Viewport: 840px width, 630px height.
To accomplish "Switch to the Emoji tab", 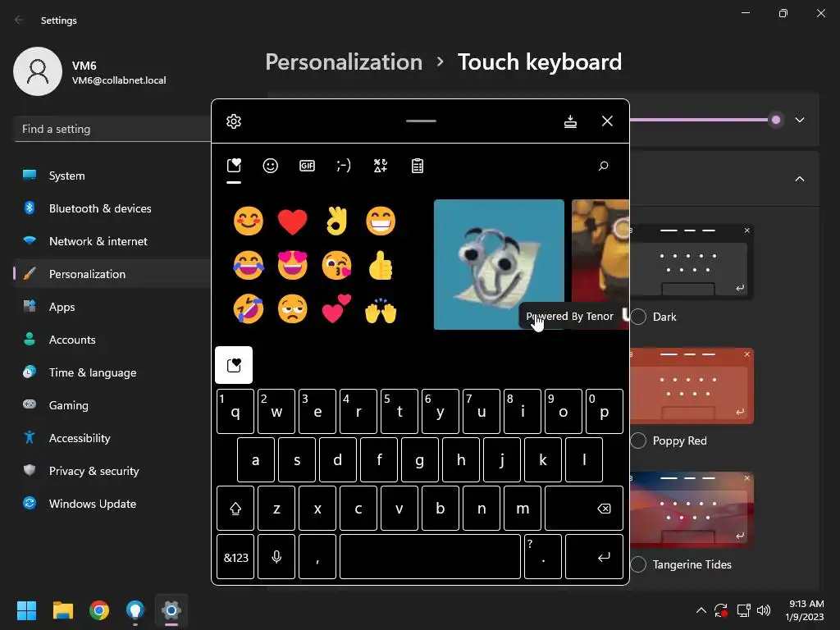I will pyautogui.click(x=271, y=166).
